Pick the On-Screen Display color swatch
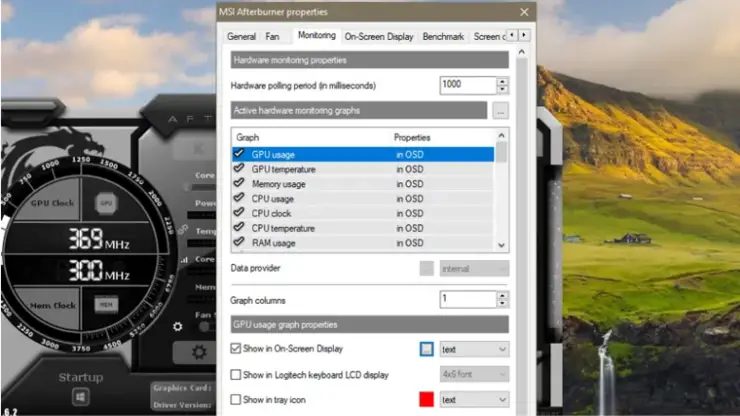This screenshot has width=740, height=416. (x=426, y=349)
